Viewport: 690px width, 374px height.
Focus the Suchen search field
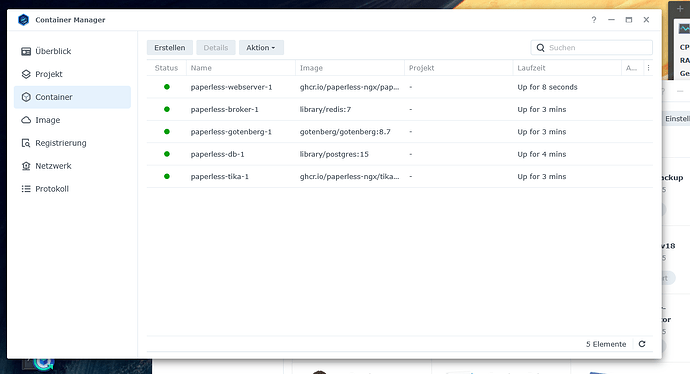[x=591, y=48]
